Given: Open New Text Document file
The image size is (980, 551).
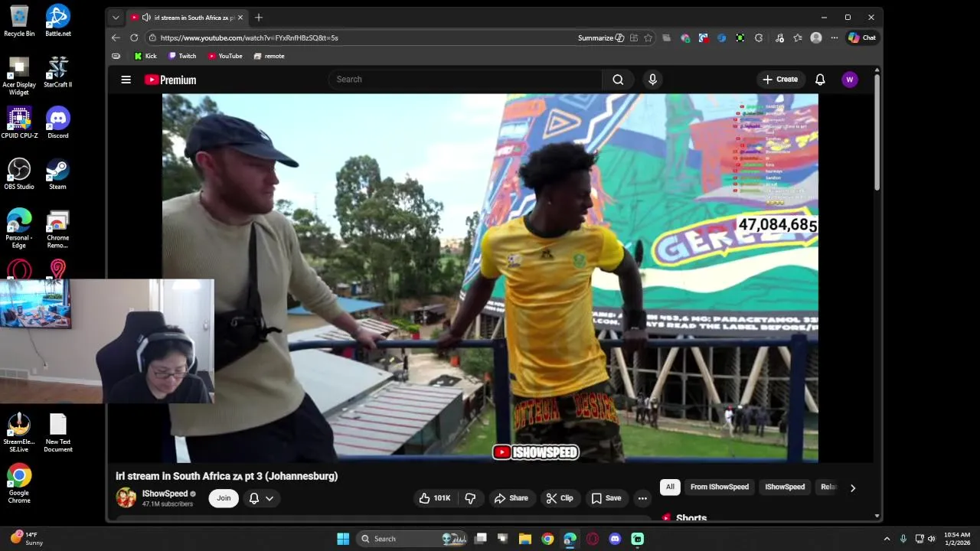Looking at the screenshot, I should [x=58, y=433].
